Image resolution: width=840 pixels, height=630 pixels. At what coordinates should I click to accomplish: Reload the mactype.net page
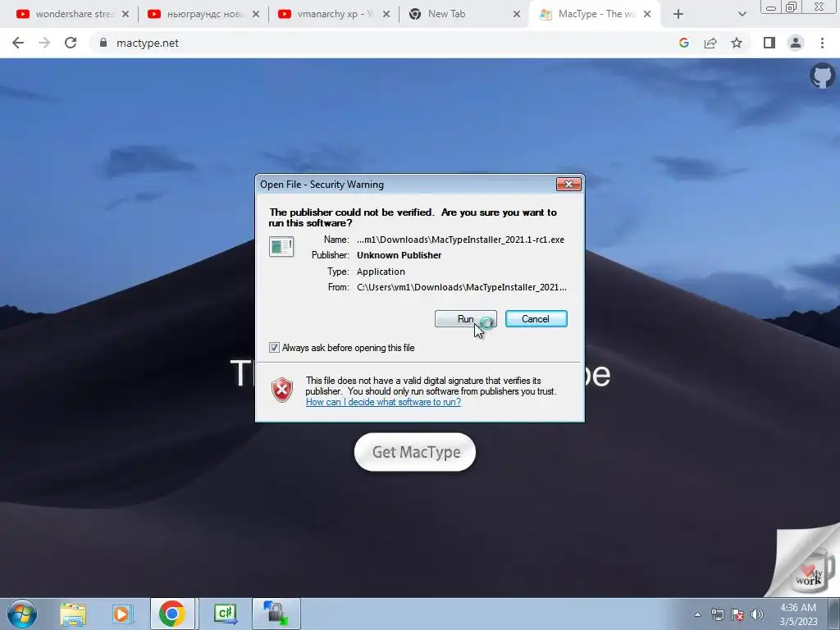[71, 43]
